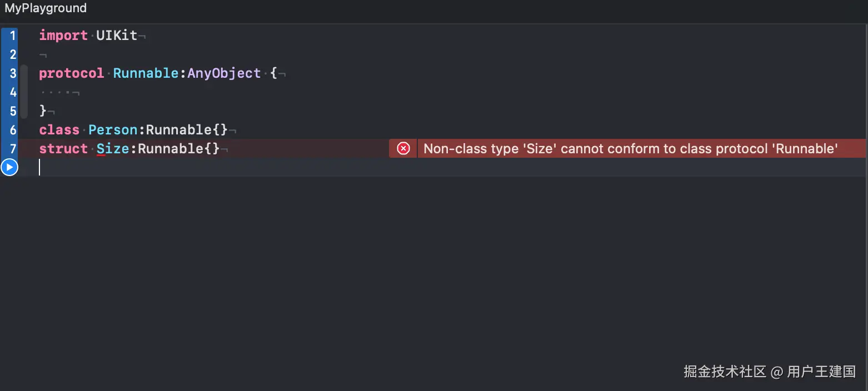Click the 'import' keyword on line 1
Viewport: 868px width, 391px height.
63,36
